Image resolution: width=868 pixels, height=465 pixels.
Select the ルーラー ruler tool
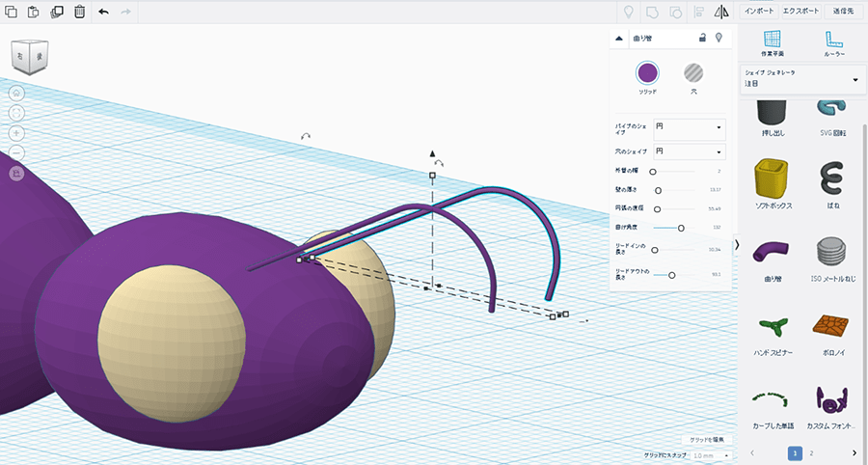point(833,44)
